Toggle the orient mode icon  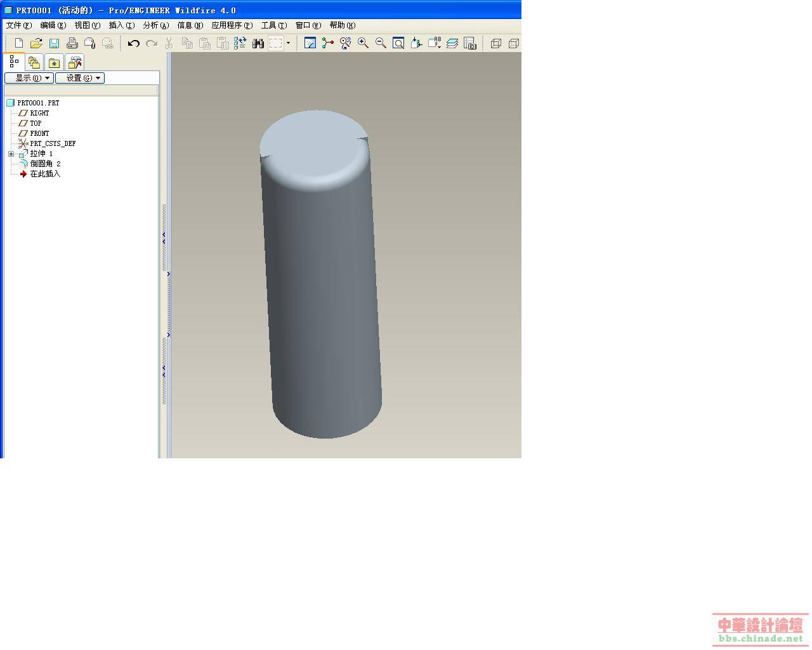[345, 43]
